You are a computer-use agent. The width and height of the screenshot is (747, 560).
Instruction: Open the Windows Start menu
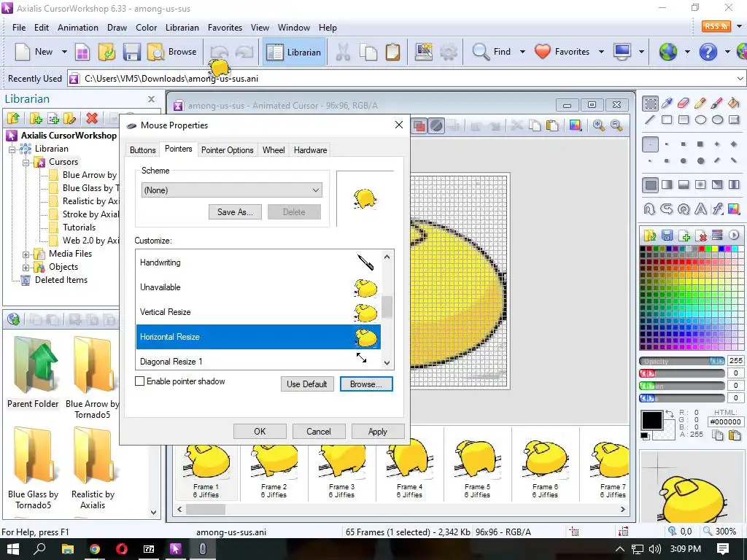pyautogui.click(x=12, y=549)
